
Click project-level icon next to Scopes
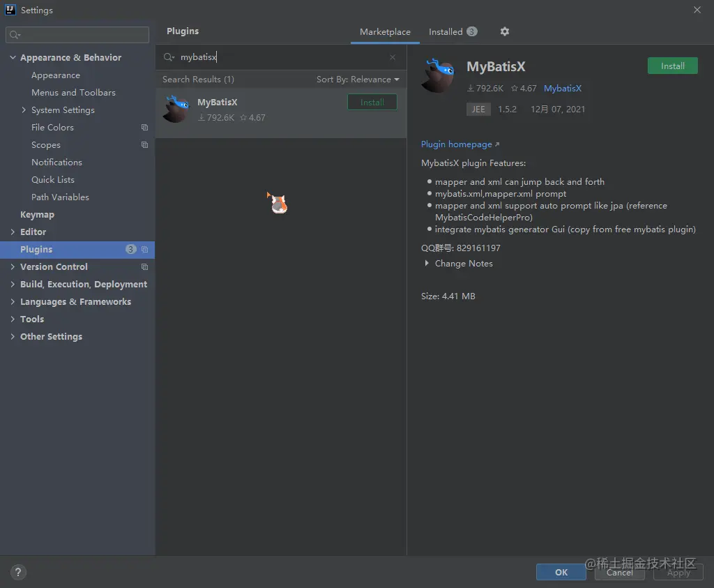(145, 145)
